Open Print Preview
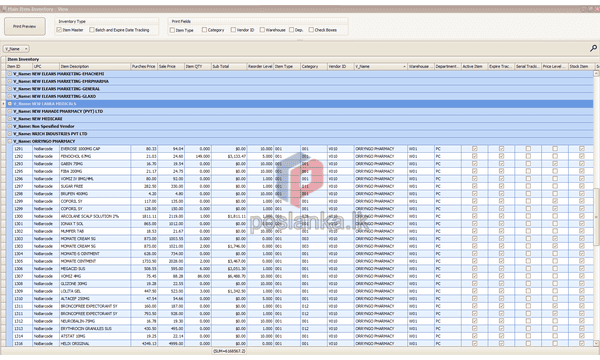The image size is (600, 360). (x=25, y=26)
